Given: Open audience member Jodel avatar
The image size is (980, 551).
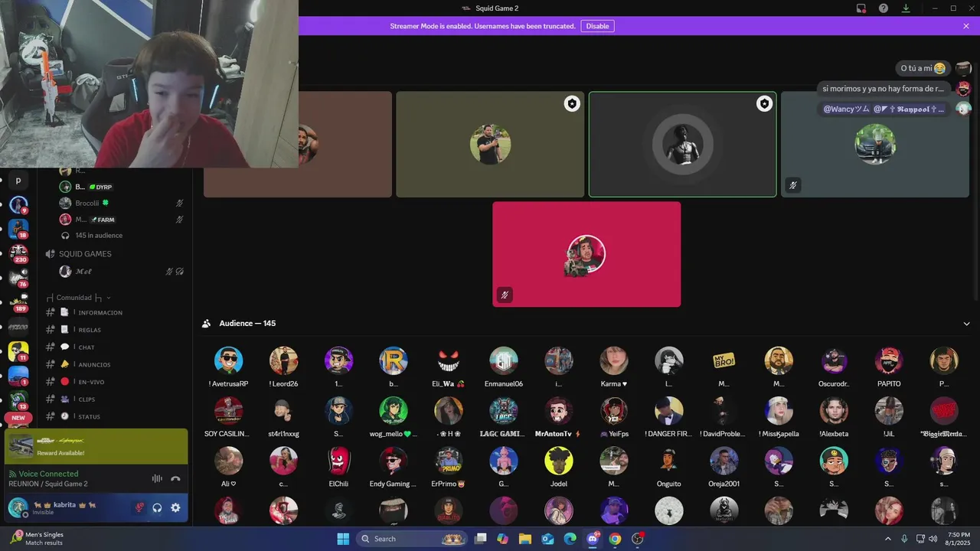Looking at the screenshot, I should 559,461.
